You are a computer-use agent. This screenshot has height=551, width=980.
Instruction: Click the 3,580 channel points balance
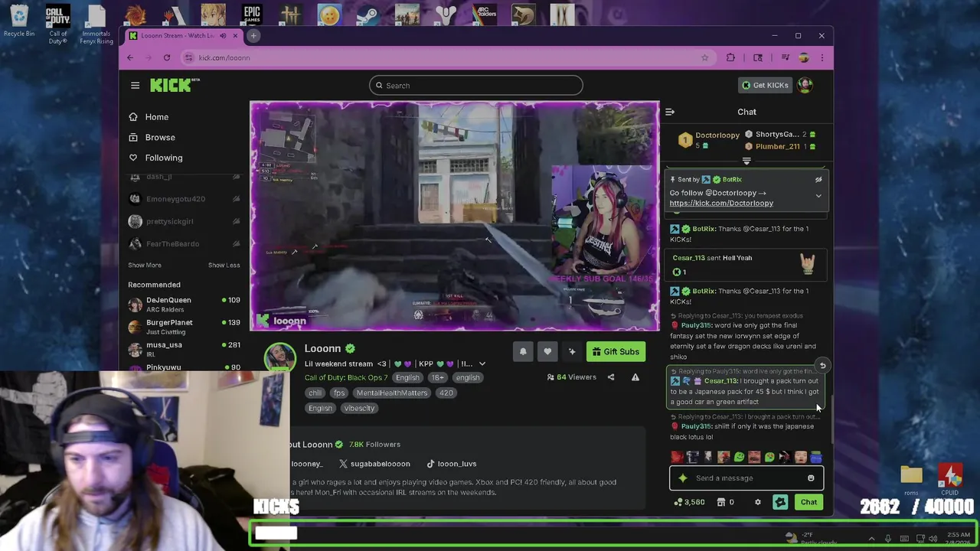coord(689,502)
